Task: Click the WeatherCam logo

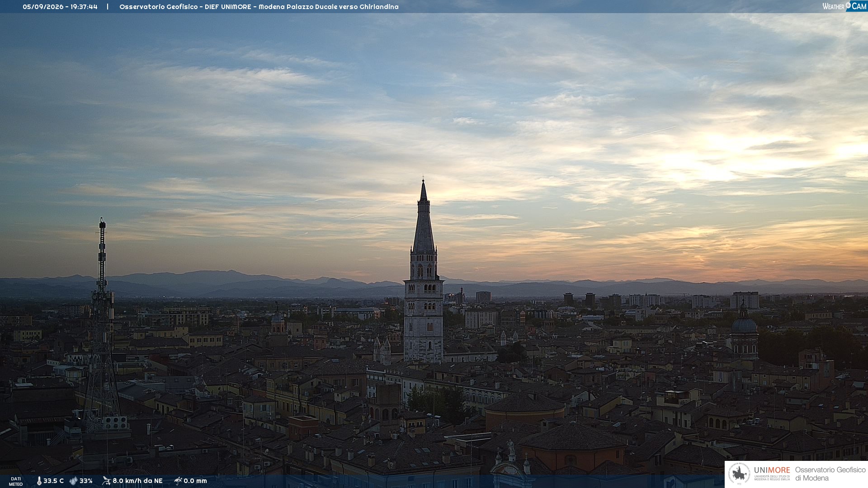Action: [x=844, y=6]
